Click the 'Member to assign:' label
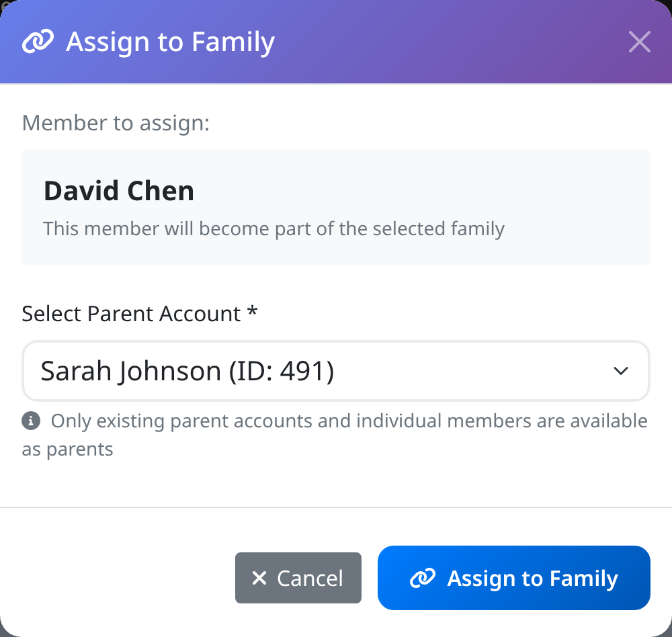The image size is (672, 637). click(116, 123)
